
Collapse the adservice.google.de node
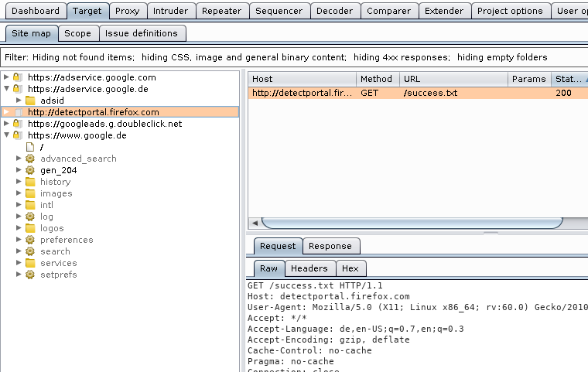point(6,88)
